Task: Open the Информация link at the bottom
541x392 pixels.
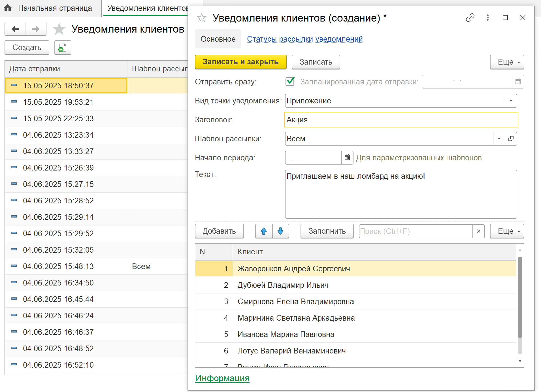Action: coord(222,378)
